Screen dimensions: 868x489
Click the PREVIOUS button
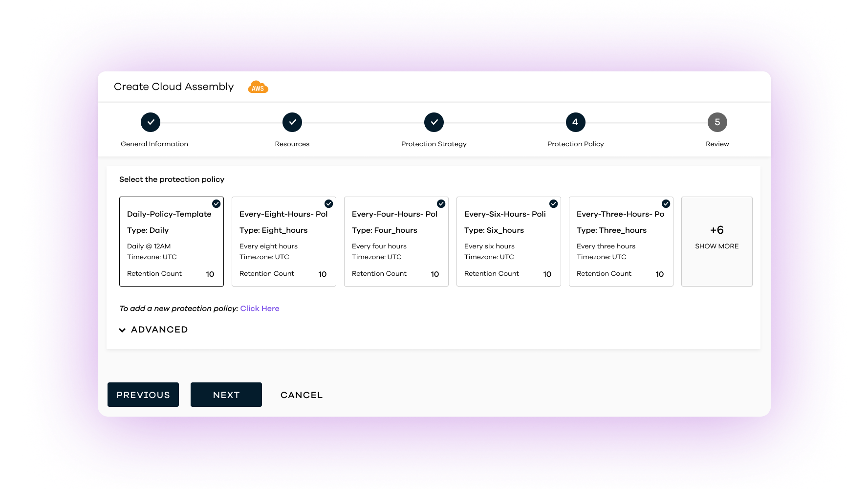click(143, 395)
